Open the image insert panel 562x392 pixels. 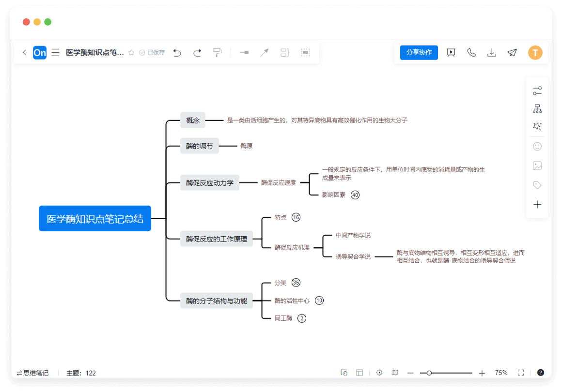pyautogui.click(x=537, y=166)
